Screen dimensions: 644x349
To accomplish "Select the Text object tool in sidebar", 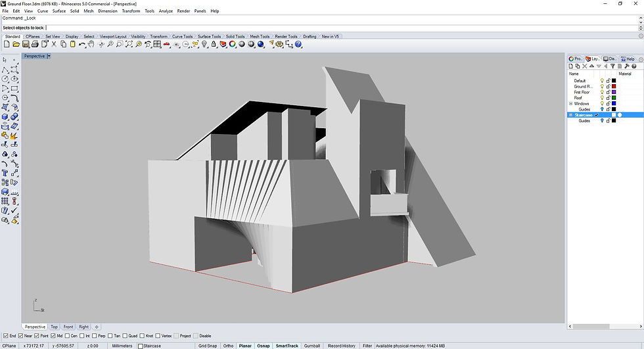I will pos(5,173).
